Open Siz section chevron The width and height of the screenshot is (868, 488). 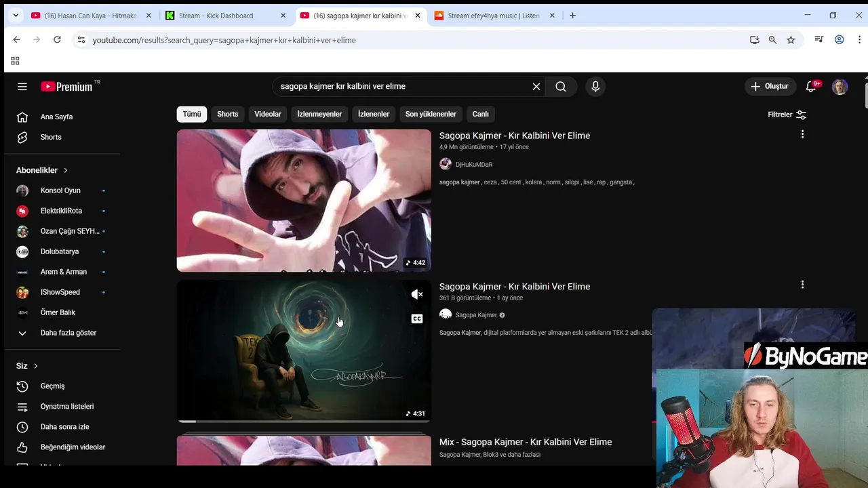tap(35, 366)
